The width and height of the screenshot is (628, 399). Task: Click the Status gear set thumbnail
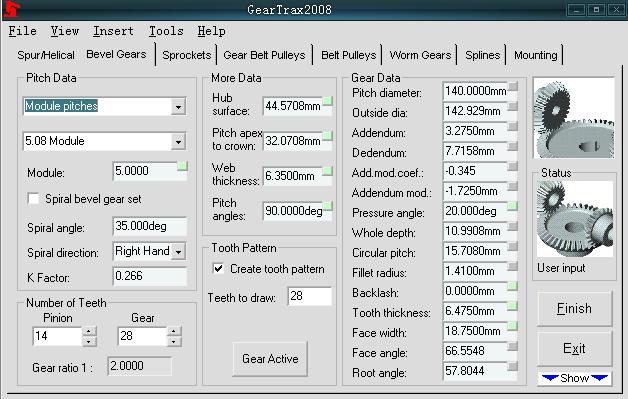point(575,219)
